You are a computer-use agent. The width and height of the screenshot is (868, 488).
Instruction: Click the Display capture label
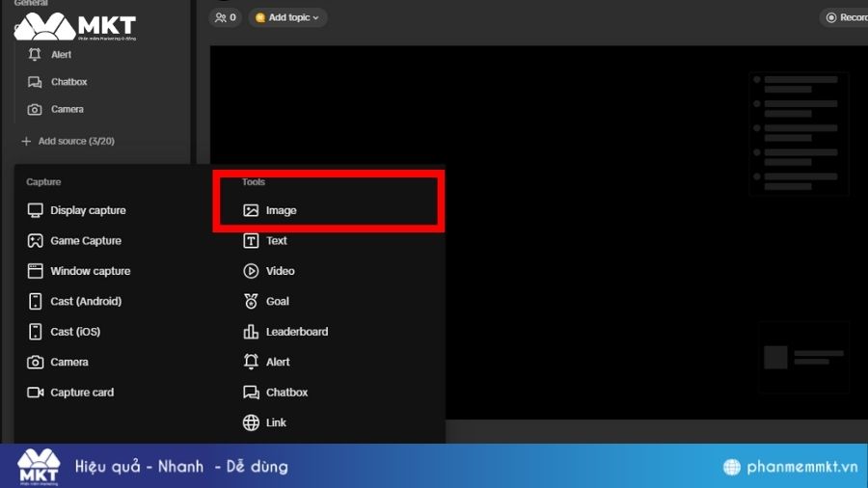(x=88, y=210)
